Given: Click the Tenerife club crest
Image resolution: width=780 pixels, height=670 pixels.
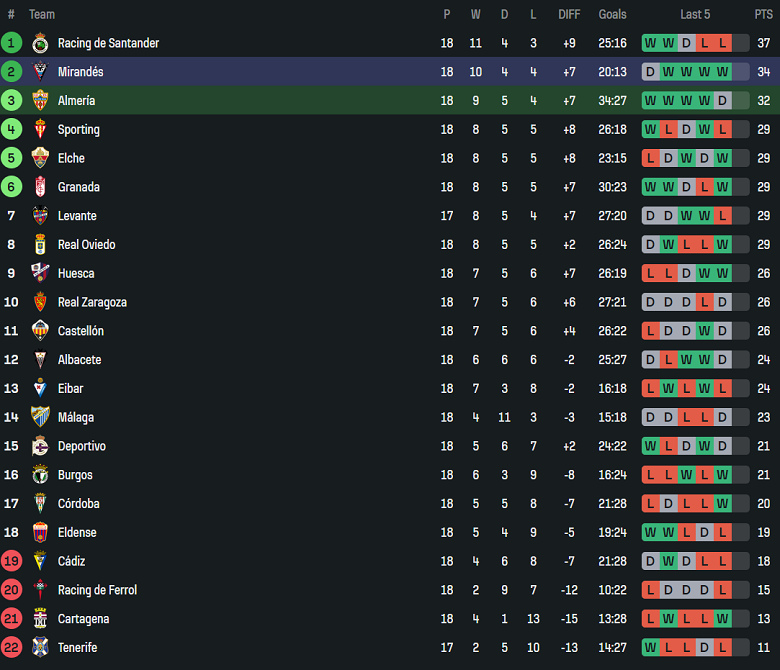Looking at the screenshot, I should coord(40,647).
